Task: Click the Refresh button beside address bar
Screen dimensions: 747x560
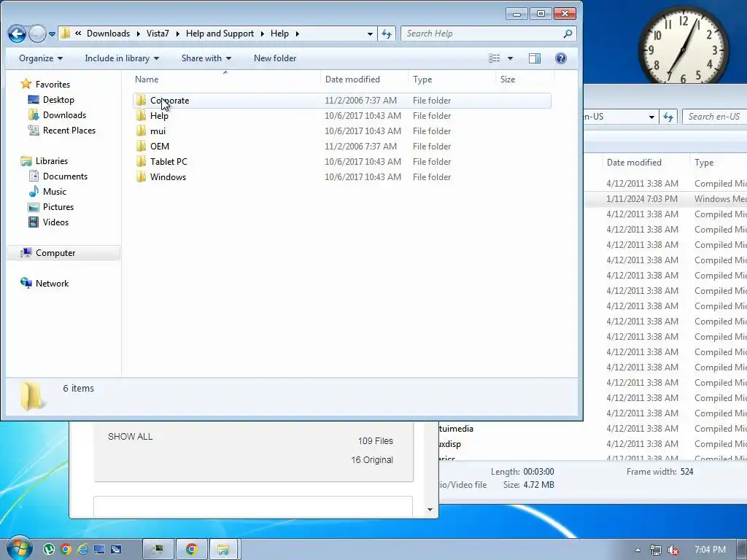Action: coord(387,34)
